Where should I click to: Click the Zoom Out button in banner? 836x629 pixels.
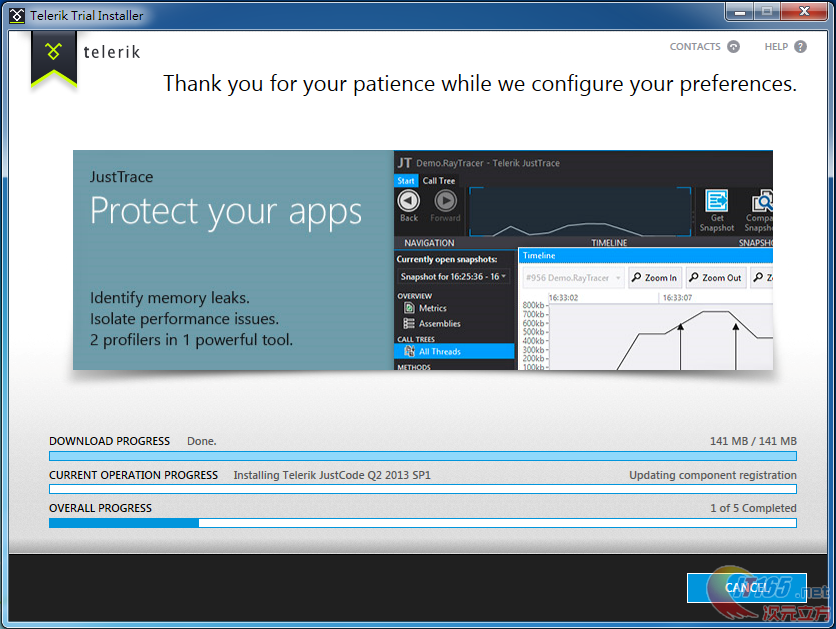click(x=716, y=278)
